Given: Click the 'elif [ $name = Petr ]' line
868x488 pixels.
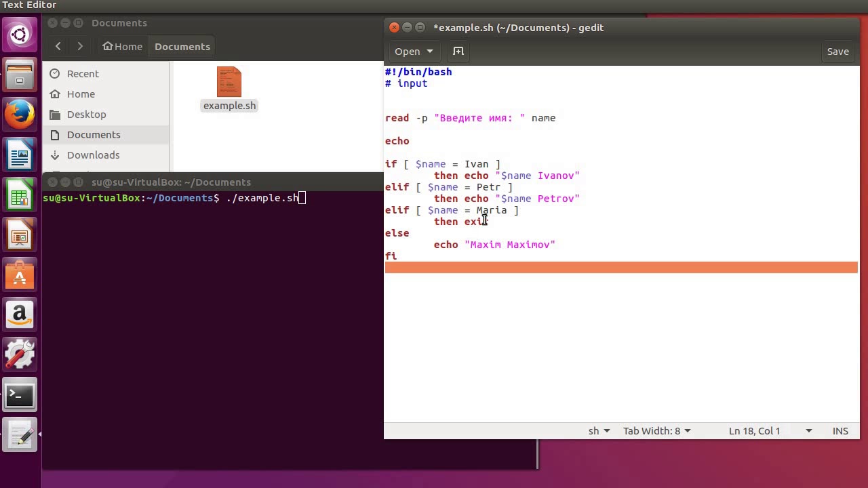Looking at the screenshot, I should pos(449,187).
